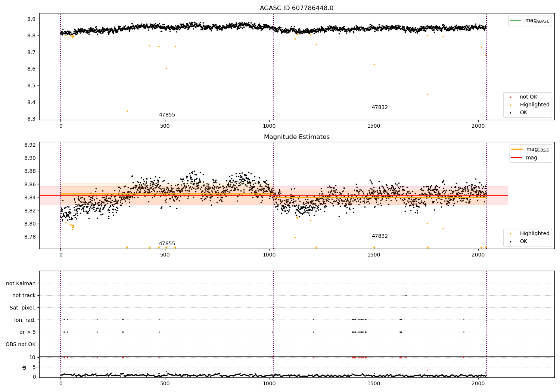Click the 1500 x-tick under the bottom plot
This screenshot has height=392, width=560.
click(x=374, y=383)
